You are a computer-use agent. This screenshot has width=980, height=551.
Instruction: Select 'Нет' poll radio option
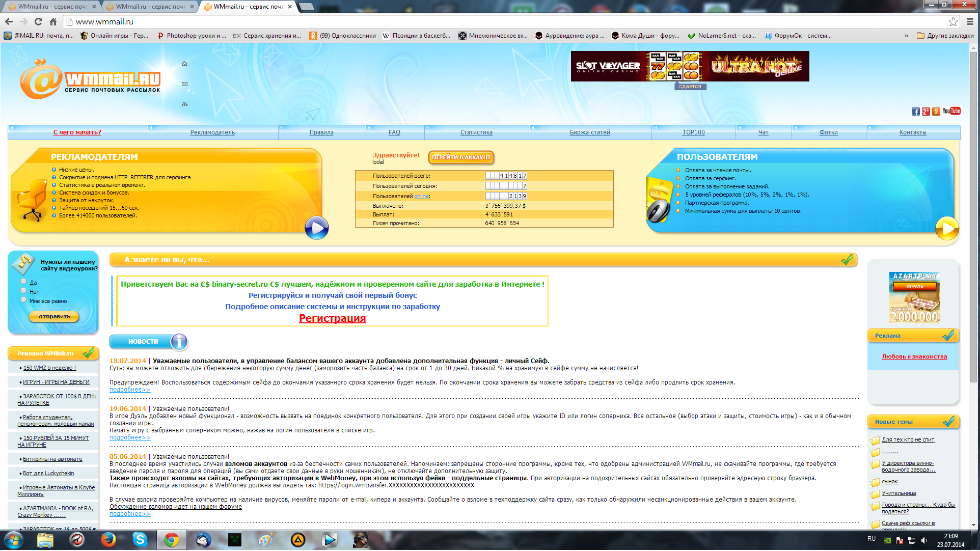(23, 290)
